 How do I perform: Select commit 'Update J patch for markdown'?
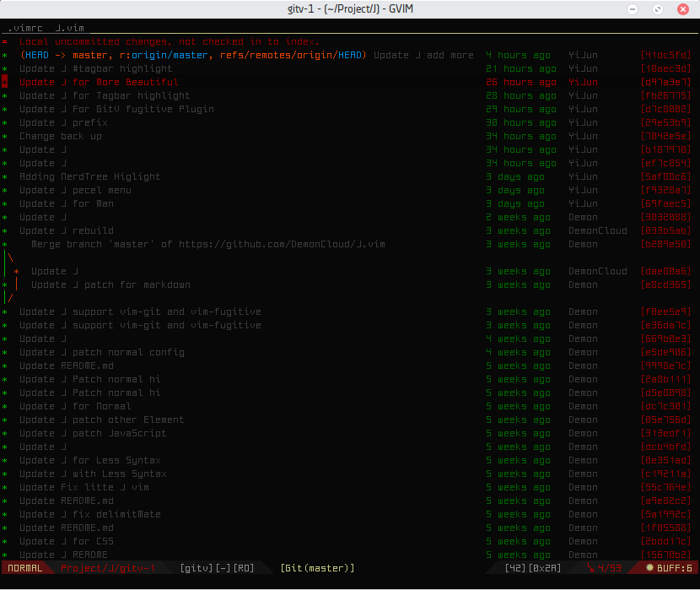click(110, 284)
